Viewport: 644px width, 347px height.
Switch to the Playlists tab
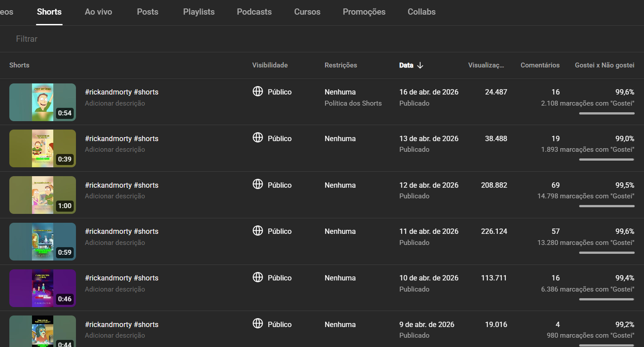point(199,12)
